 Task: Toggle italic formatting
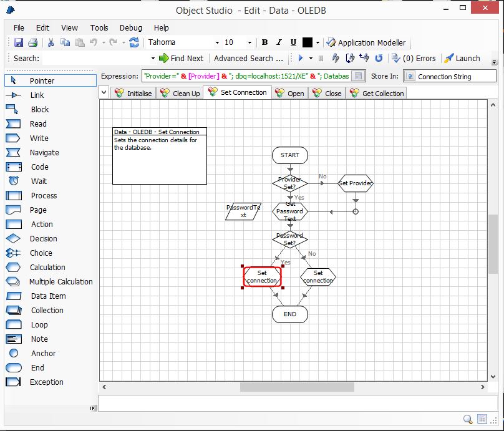click(x=279, y=43)
